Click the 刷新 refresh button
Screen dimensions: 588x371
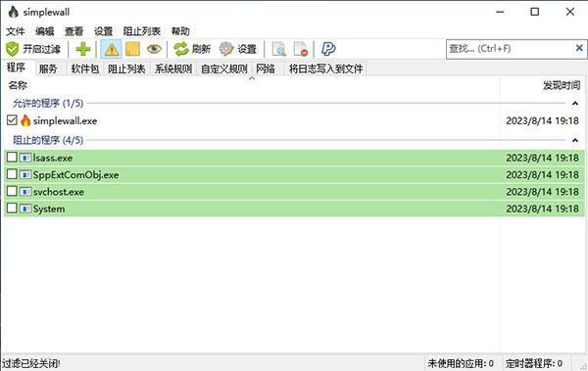point(192,49)
